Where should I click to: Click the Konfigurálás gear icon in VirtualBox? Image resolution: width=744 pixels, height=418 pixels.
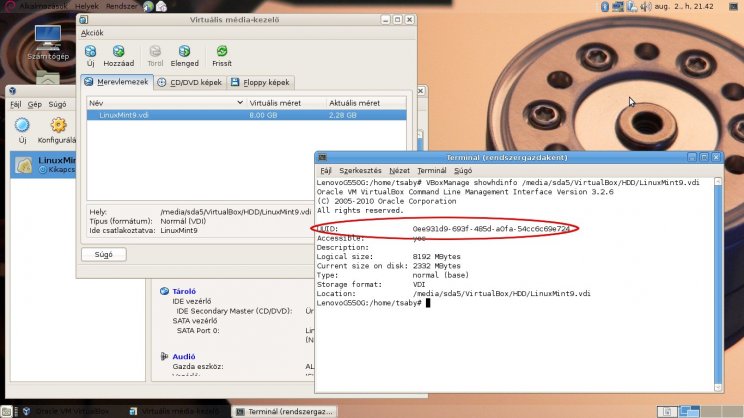(x=58, y=125)
